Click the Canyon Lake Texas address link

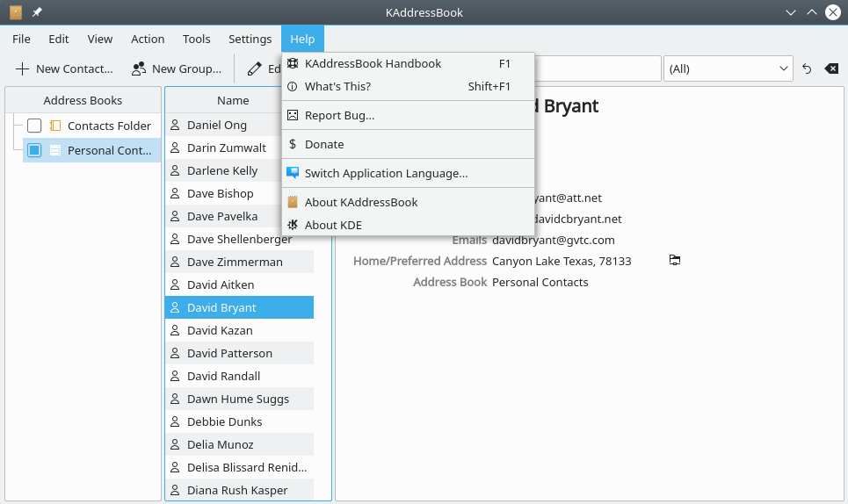tap(562, 261)
